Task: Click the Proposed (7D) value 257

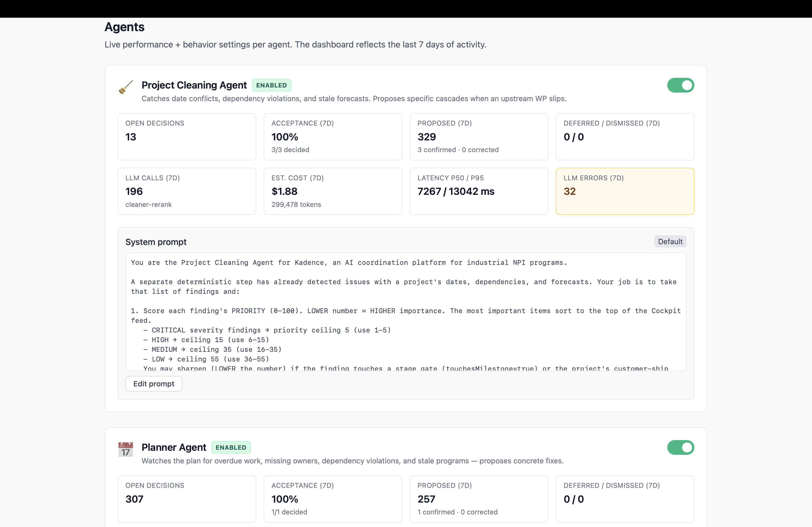Action: pos(426,499)
